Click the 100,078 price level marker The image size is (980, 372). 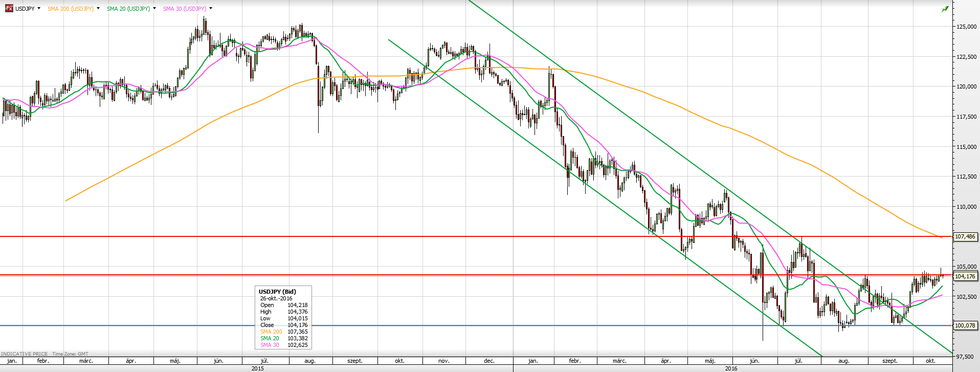coord(965,325)
